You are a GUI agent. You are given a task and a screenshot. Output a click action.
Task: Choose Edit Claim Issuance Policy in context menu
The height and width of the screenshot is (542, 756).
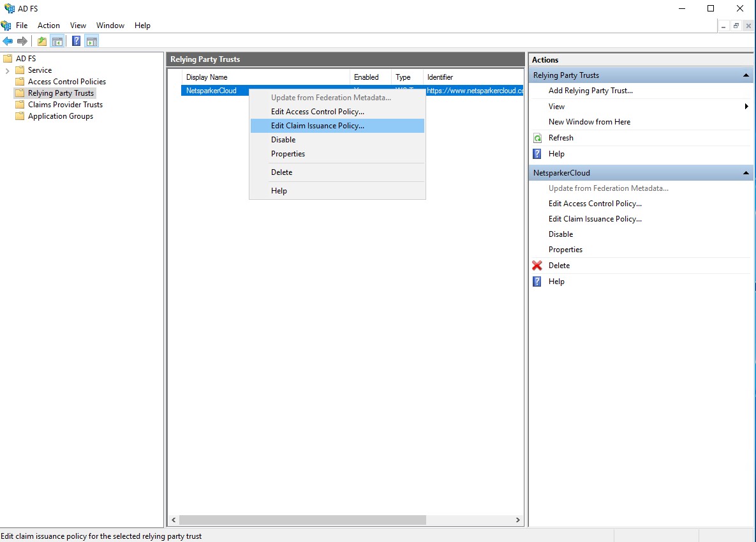pyautogui.click(x=318, y=126)
